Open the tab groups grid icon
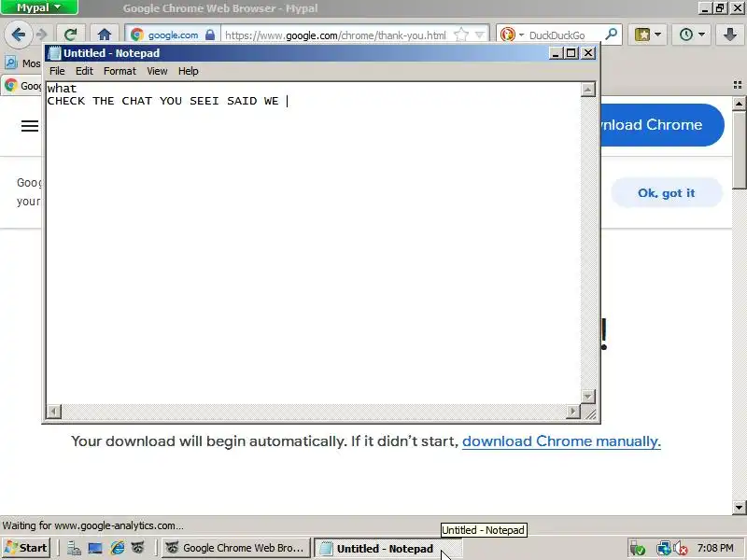The width and height of the screenshot is (747, 560). click(738, 85)
